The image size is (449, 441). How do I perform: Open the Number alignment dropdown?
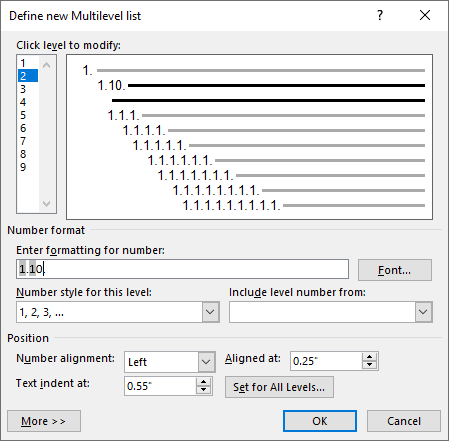206,362
